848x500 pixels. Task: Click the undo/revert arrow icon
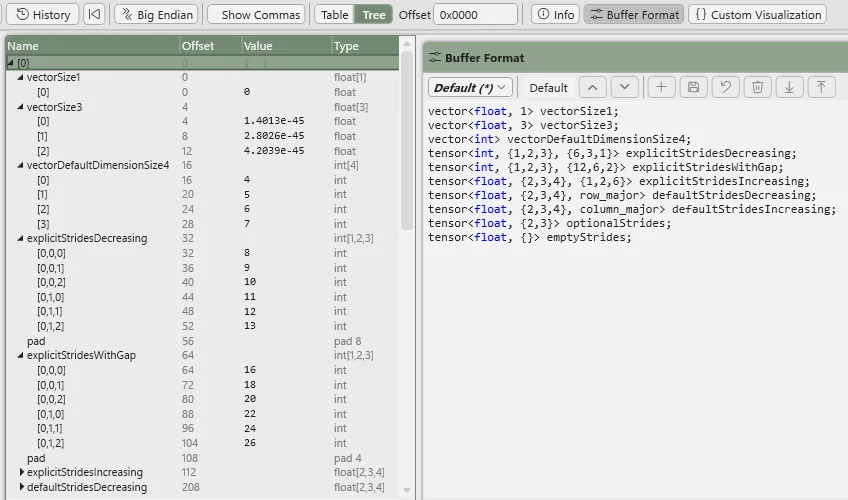pos(725,87)
